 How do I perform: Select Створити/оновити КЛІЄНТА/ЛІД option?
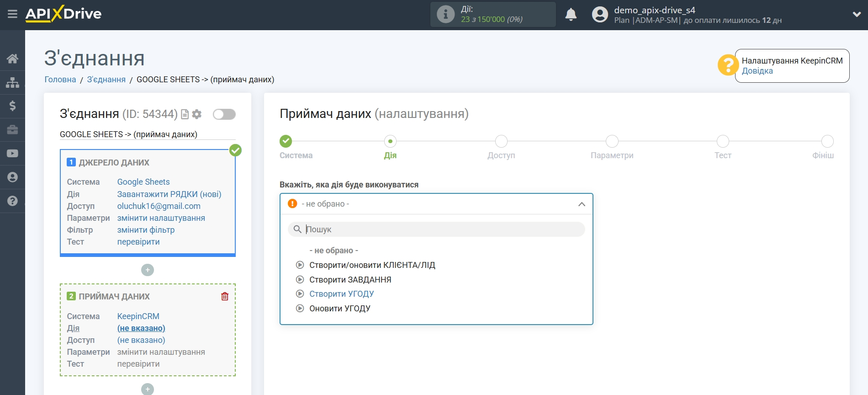[372, 265]
